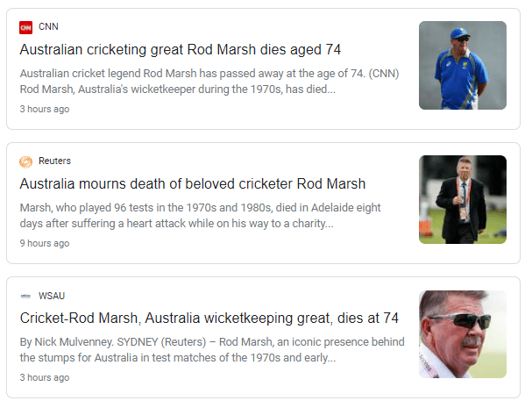The width and height of the screenshot is (532, 408).
Task: Click the Reuters article thumbnail image
Action: tap(462, 199)
